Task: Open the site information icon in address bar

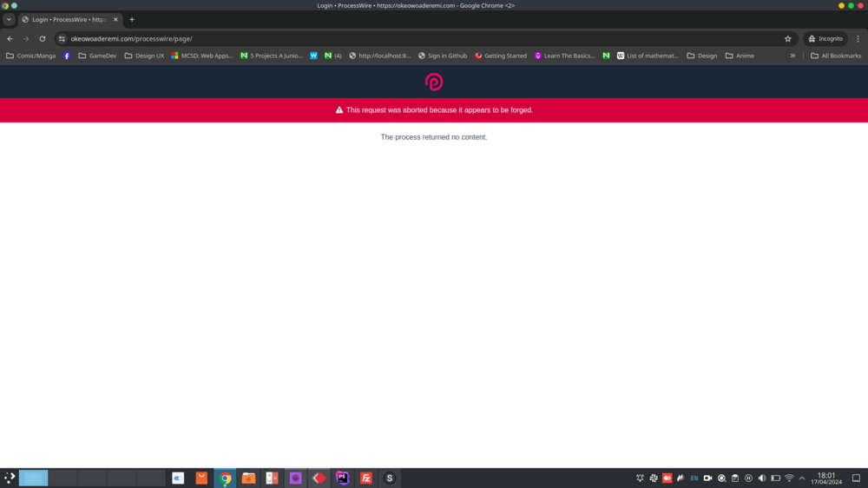Action: point(62,39)
